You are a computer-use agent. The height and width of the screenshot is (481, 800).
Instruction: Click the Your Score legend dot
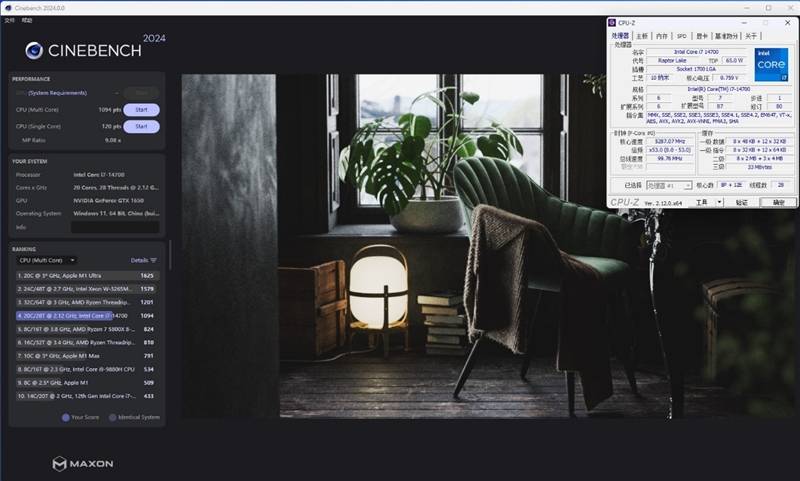(x=66, y=417)
